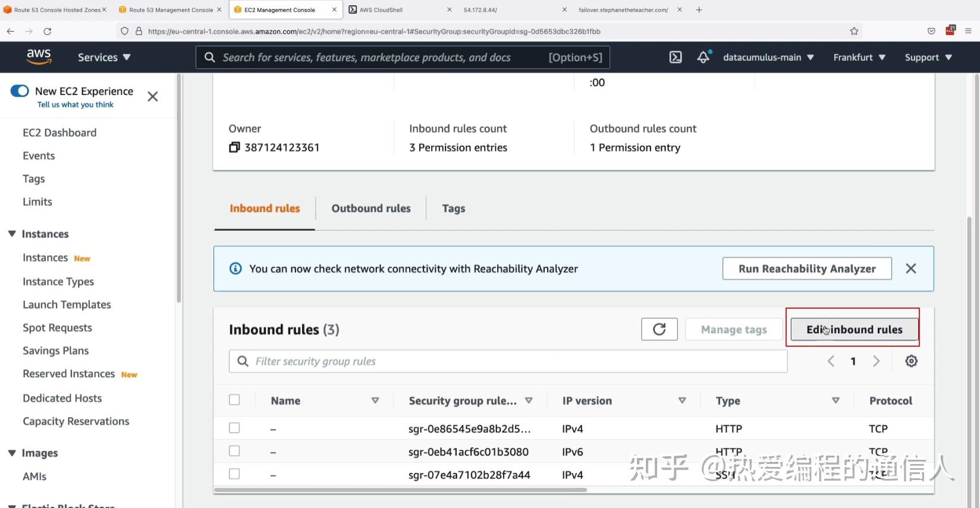Close the New EC2 Experience panel
980x508 pixels.
click(x=153, y=96)
